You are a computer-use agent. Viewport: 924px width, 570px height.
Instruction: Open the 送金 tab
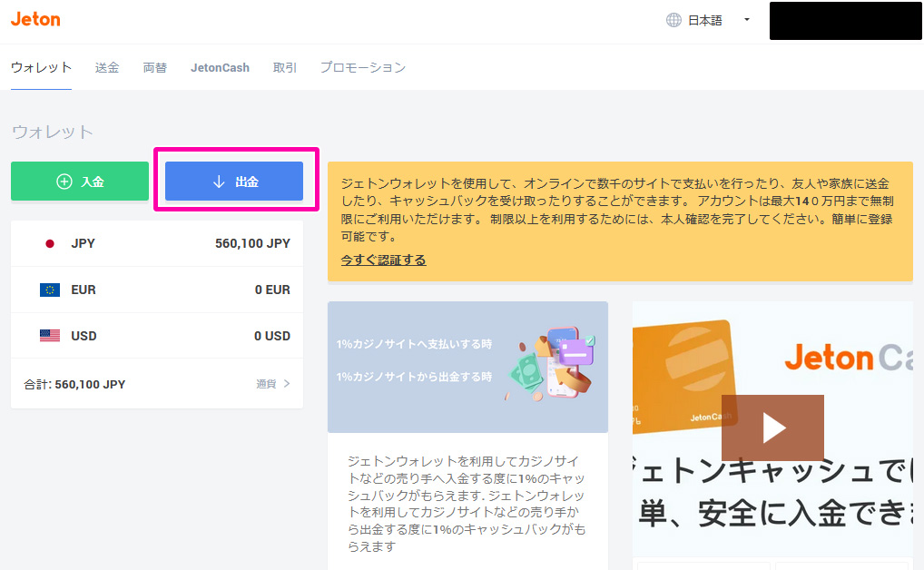click(107, 68)
